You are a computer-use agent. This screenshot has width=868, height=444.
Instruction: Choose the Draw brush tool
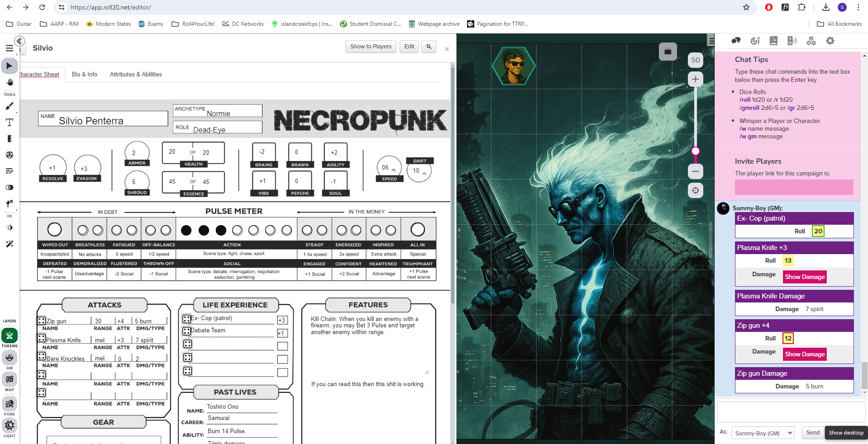click(x=10, y=106)
